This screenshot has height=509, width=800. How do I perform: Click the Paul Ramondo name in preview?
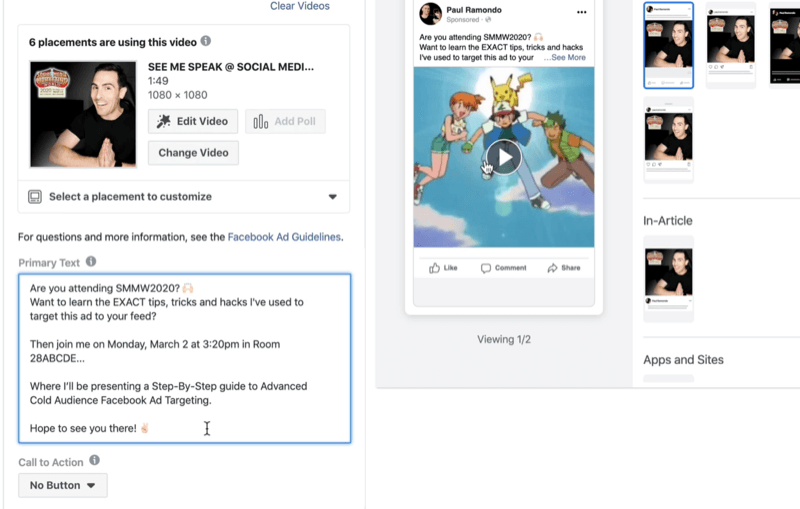(x=473, y=10)
